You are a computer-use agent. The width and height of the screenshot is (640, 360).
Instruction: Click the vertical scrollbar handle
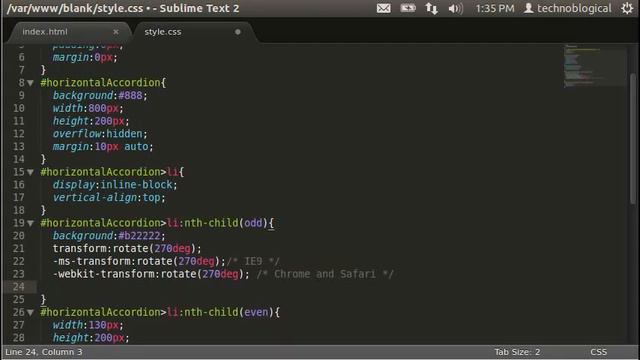[x=633, y=139]
